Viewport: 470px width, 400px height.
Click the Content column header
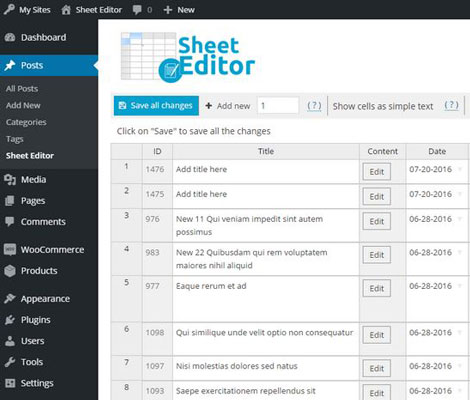click(x=383, y=151)
